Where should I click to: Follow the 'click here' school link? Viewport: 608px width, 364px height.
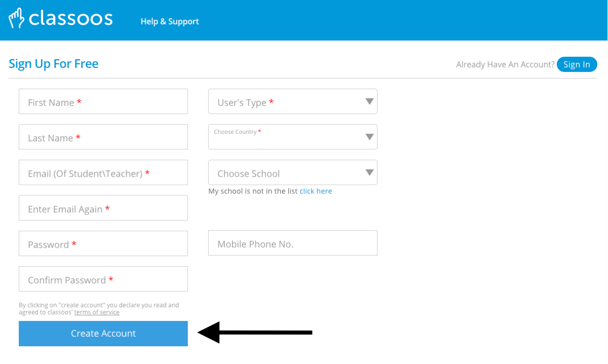[316, 191]
